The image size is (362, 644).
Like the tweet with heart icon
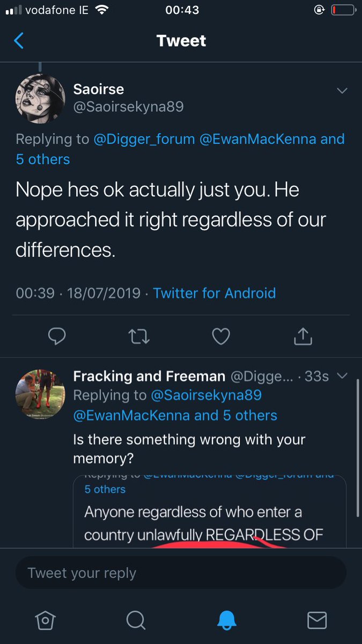point(220,336)
